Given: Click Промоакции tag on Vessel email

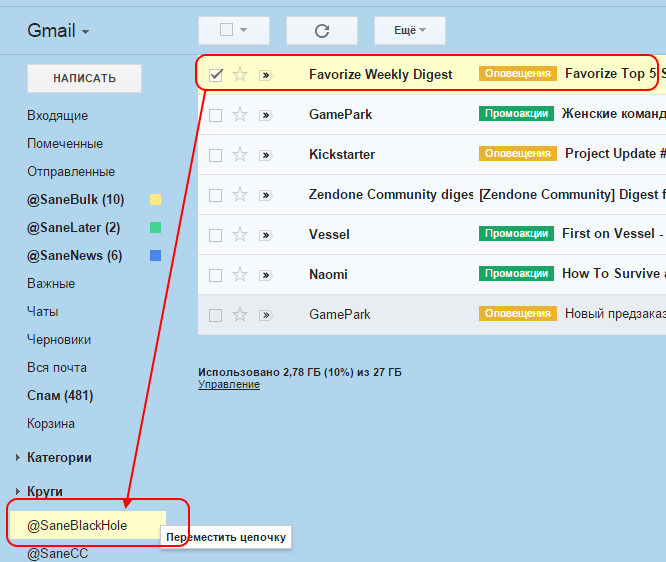Looking at the screenshot, I should point(516,234).
